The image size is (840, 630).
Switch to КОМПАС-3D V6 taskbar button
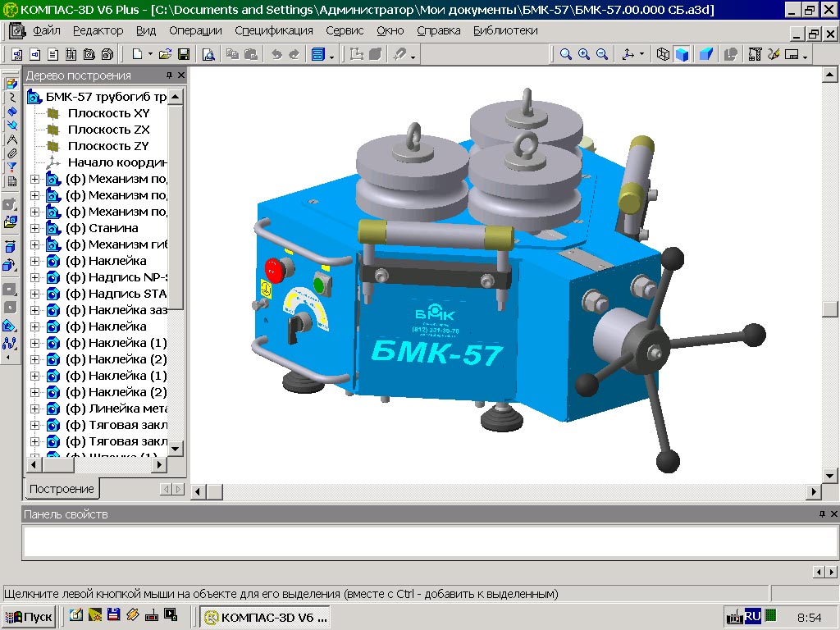(265, 617)
